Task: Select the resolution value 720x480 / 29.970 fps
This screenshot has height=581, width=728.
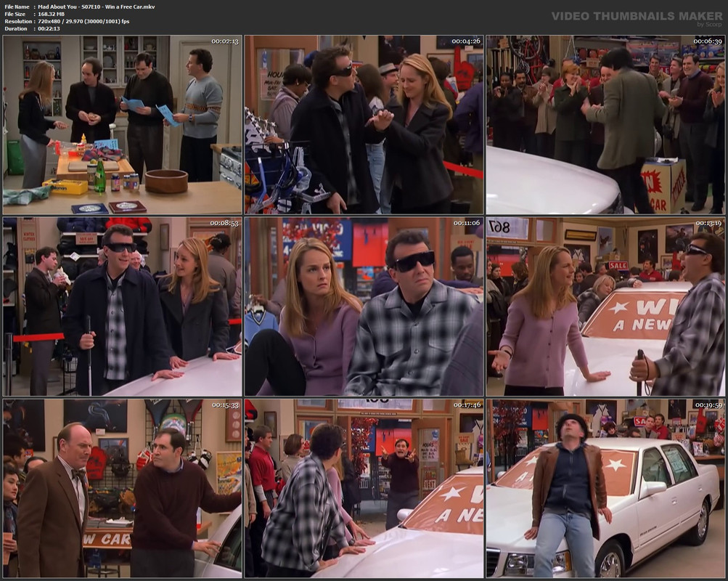Action: tap(83, 21)
